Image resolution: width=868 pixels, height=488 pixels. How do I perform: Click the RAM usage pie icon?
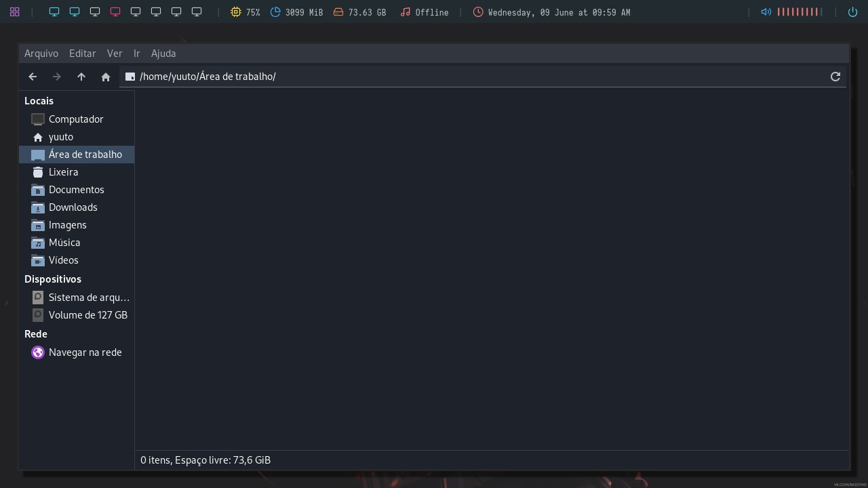pos(275,12)
